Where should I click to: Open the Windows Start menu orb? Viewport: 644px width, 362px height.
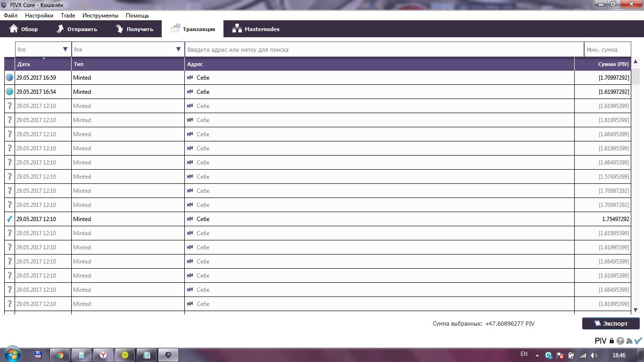(x=13, y=354)
